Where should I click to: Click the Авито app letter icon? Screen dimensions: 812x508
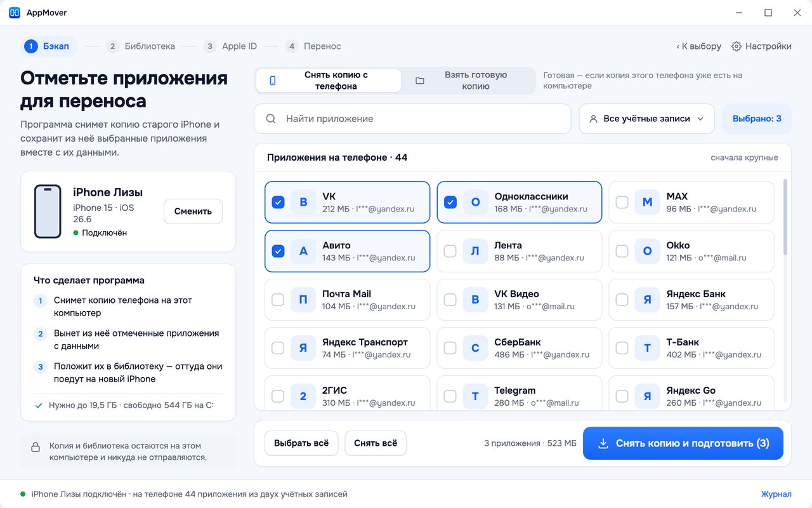303,251
